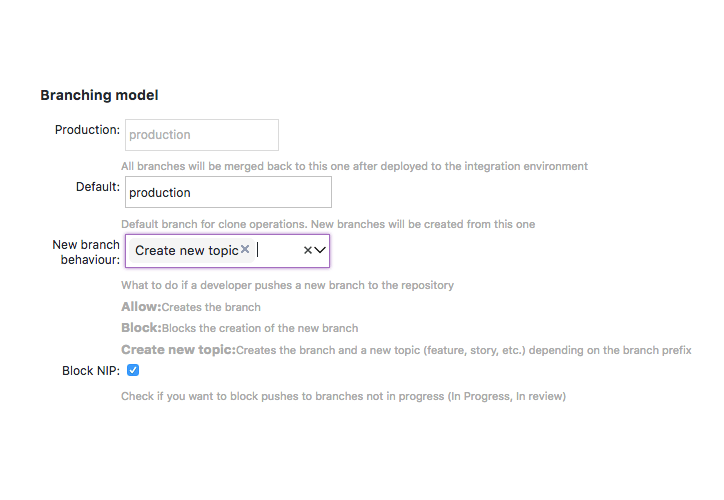Click the 'Production:' field label
The height and width of the screenshot is (500, 724).
(x=87, y=130)
